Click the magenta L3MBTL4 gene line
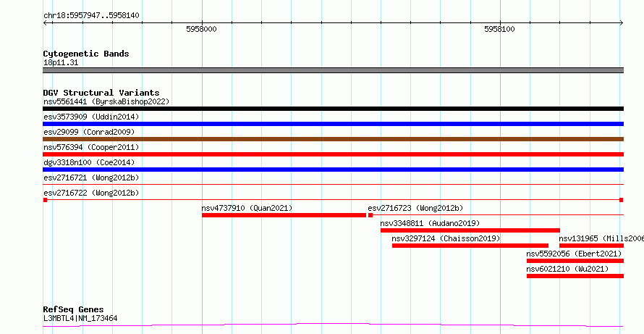This screenshot has width=644, height=334. pos(333,325)
